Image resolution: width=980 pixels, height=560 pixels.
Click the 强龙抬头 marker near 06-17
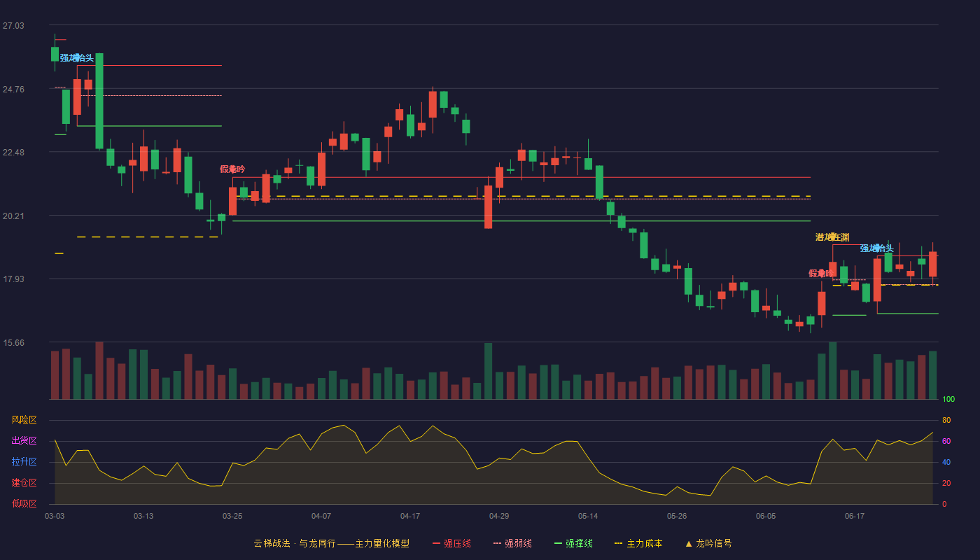tap(877, 248)
